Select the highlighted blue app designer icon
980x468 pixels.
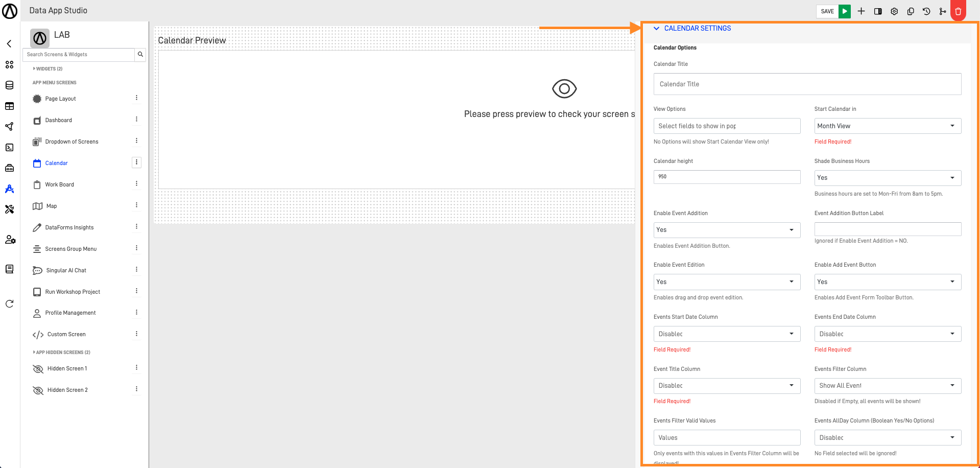pyautogui.click(x=9, y=189)
